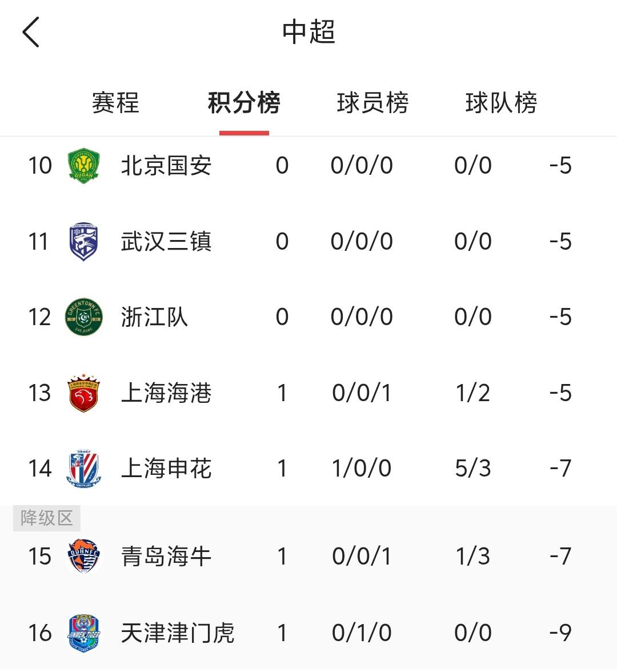Open the Beijing Guoan team logo

84,166
